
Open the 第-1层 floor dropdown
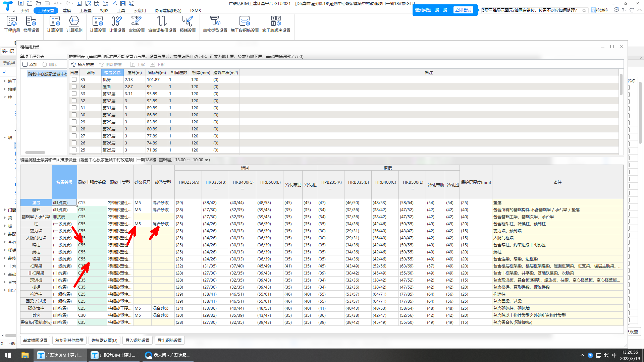point(8,51)
